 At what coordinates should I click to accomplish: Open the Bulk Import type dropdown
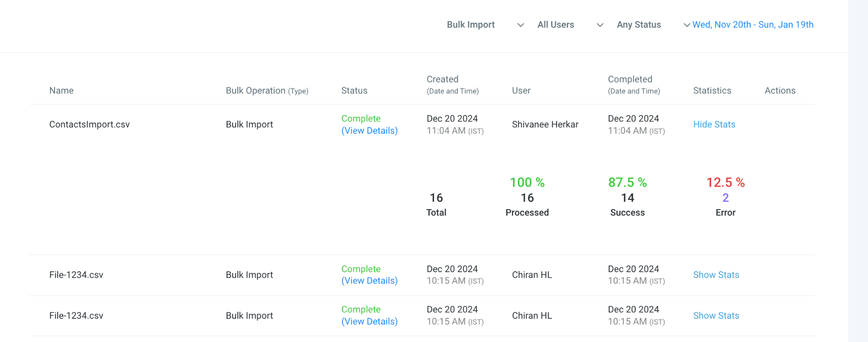click(485, 25)
